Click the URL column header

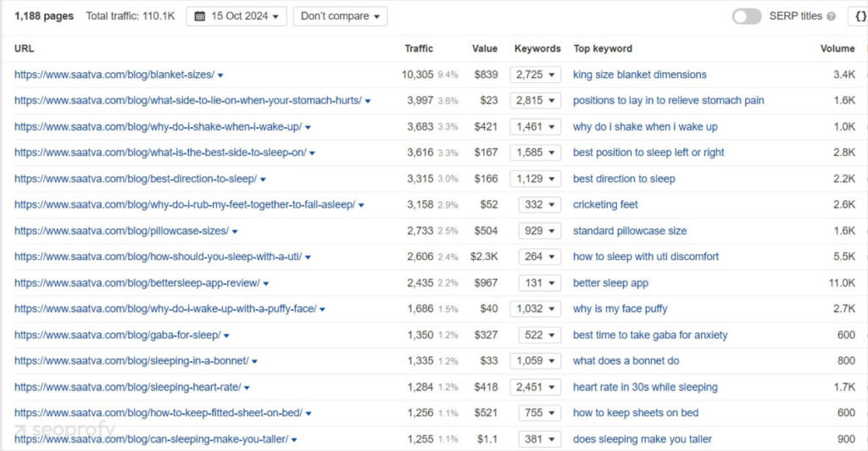tap(24, 48)
